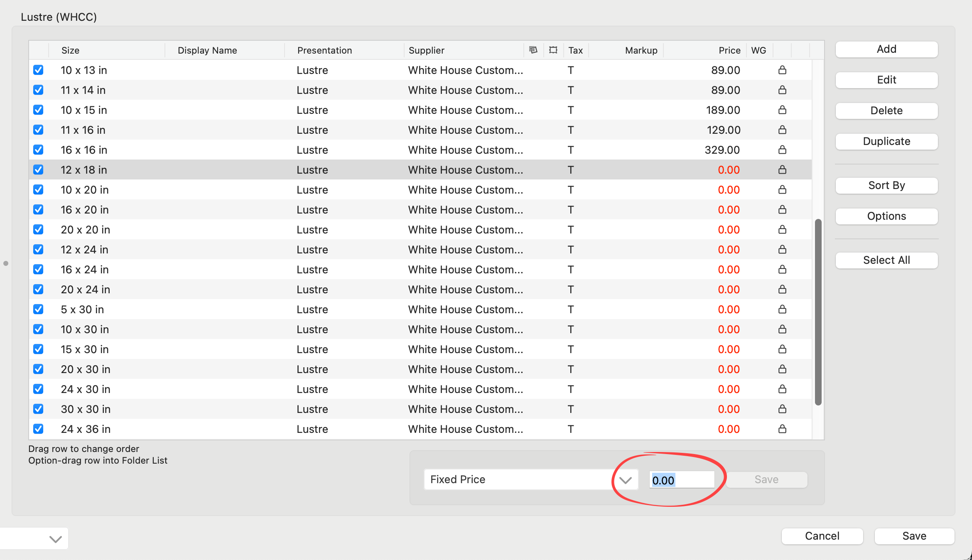
Task: Click lock icon on 24 x 36 in row
Action: click(x=782, y=429)
